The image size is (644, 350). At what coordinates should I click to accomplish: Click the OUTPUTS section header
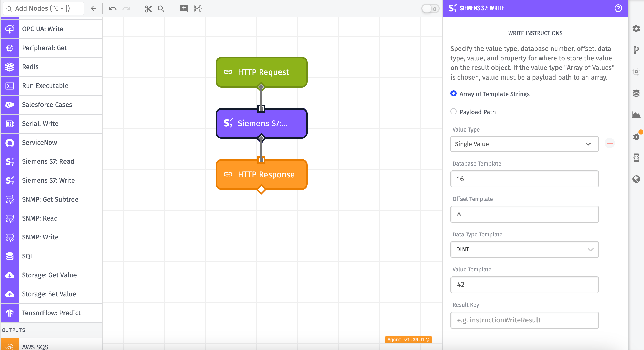tap(51, 330)
